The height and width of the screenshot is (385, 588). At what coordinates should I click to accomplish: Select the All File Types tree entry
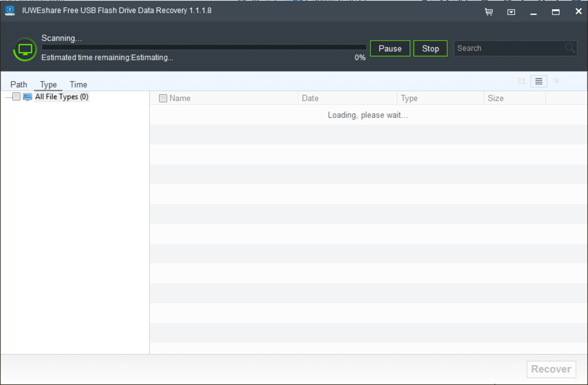click(62, 96)
